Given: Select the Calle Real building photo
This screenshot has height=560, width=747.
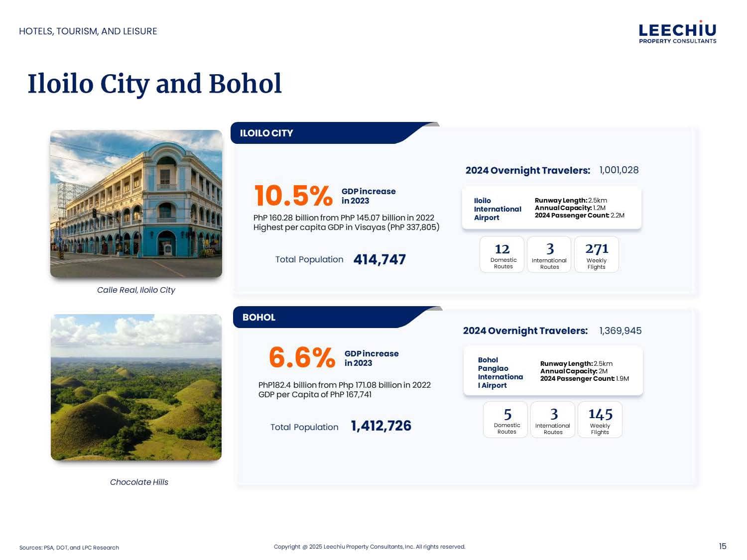Looking at the screenshot, I should tap(136, 203).
